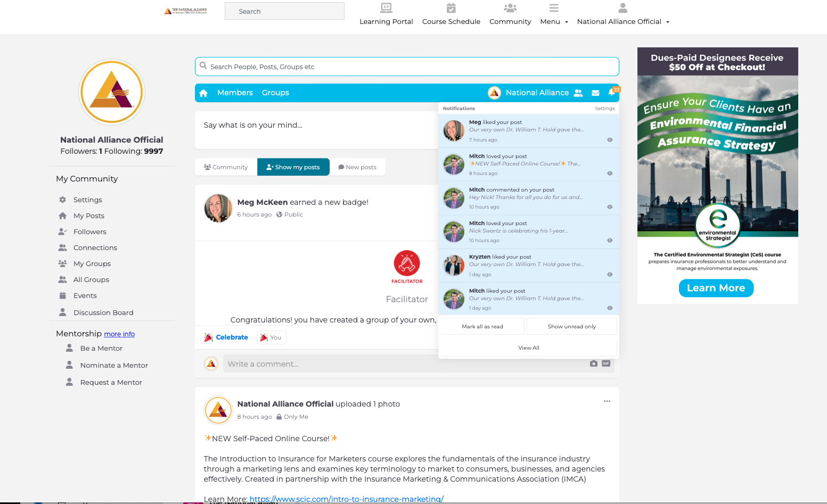Select New posts filter
Screen dimensions: 827x504
pyautogui.click(x=357, y=167)
